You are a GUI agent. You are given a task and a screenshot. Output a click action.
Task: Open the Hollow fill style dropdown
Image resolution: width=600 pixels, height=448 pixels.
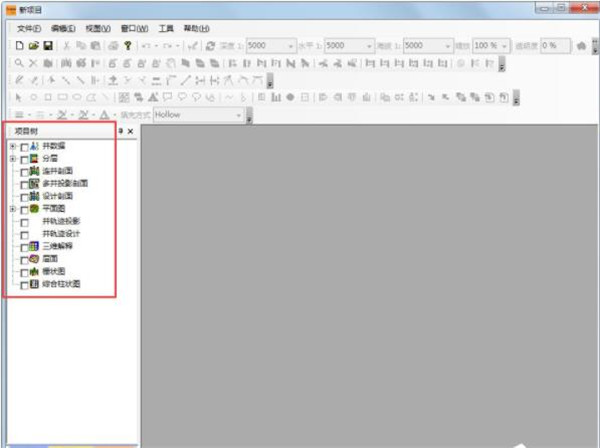point(239,115)
